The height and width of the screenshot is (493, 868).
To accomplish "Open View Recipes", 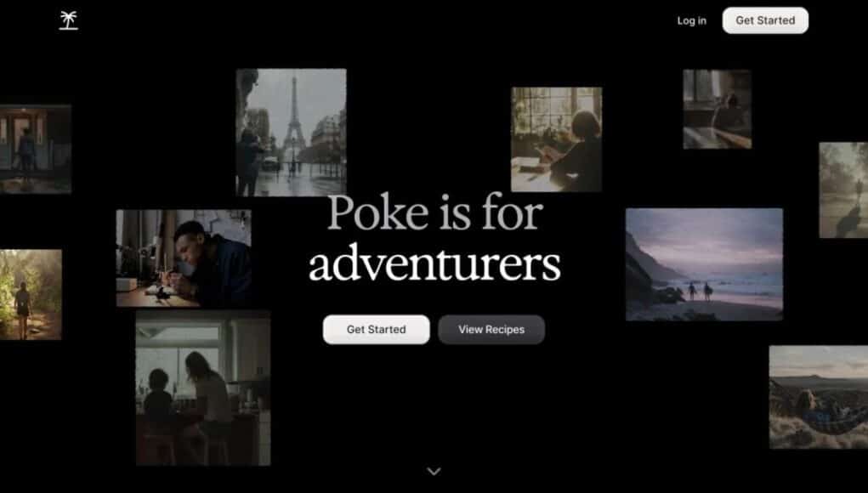I will tap(491, 329).
